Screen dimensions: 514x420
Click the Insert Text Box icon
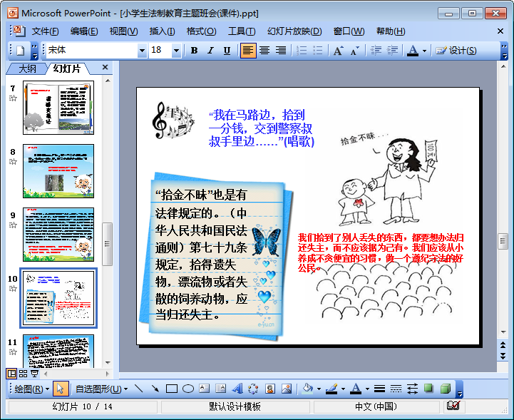205,389
